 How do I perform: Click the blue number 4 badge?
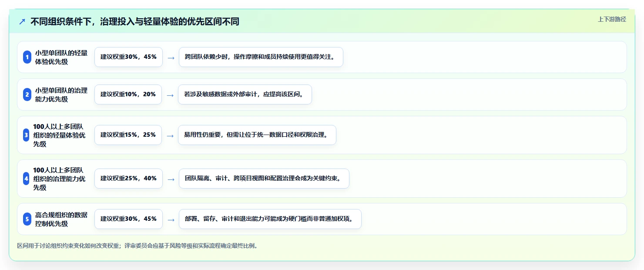26,179
